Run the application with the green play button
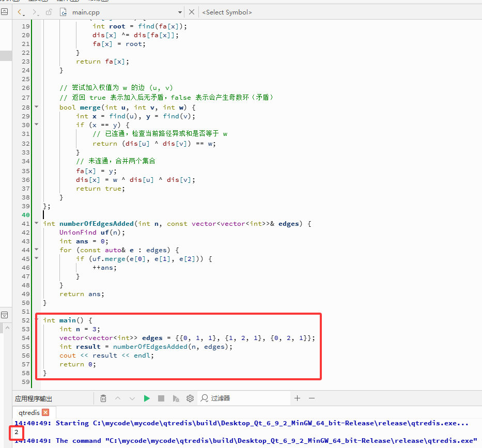The width and height of the screenshot is (482, 448). pos(147,398)
